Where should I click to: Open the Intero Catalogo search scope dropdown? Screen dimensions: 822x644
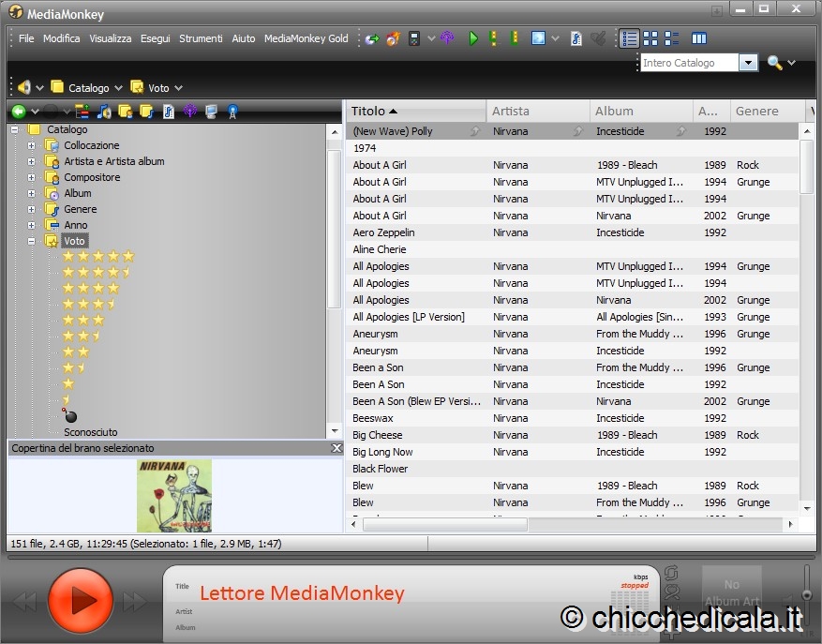(748, 63)
